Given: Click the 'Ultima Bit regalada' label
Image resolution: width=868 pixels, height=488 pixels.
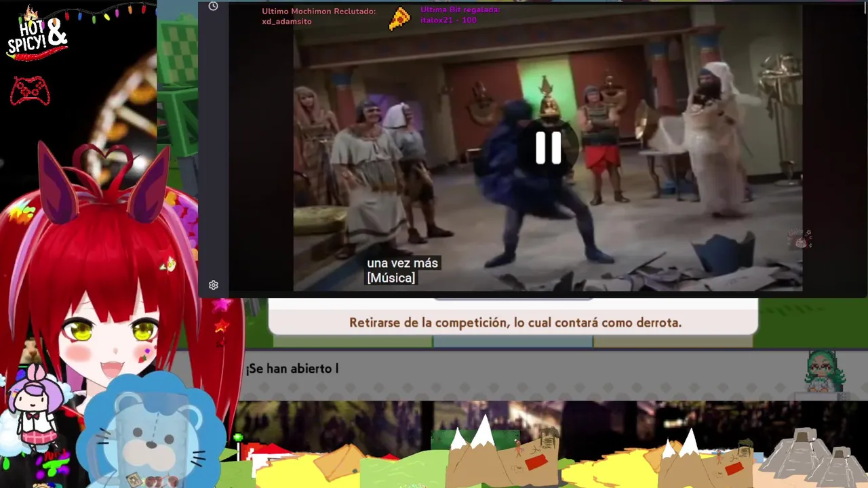Looking at the screenshot, I should [460, 9].
